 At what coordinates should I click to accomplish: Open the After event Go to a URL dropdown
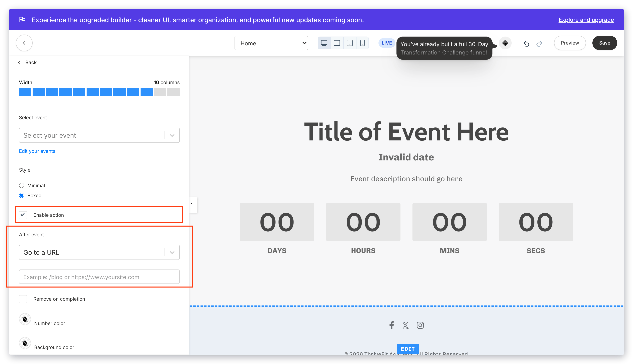[x=99, y=252]
